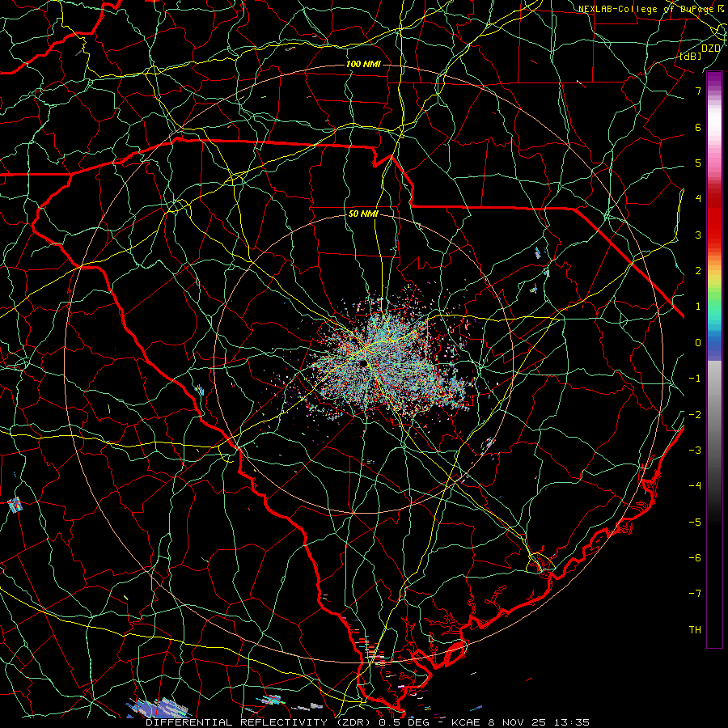Click the '100 NMI' range ring label
728x728 pixels.
pyautogui.click(x=363, y=64)
